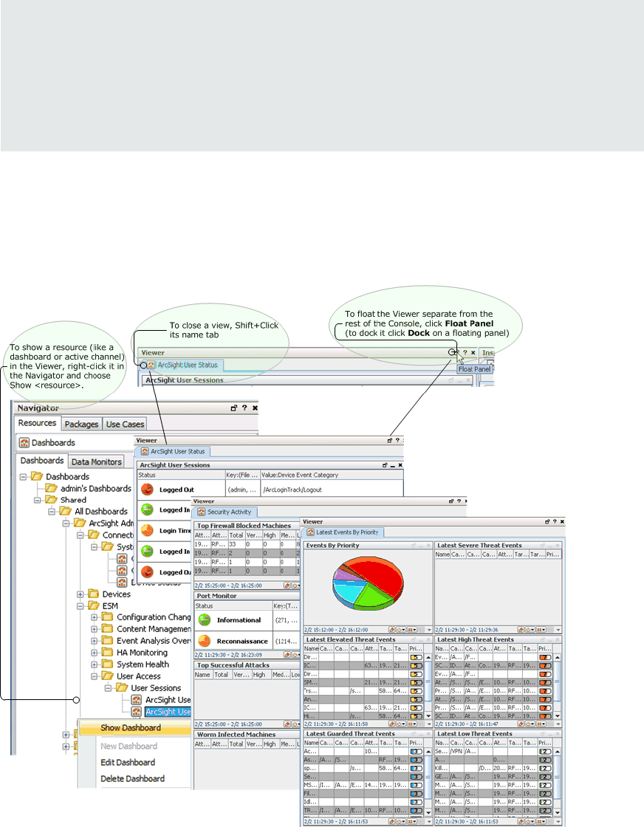This screenshot has width=644, height=827.
Task: Choose Show Dashboard from the context menu
Action: (131, 728)
